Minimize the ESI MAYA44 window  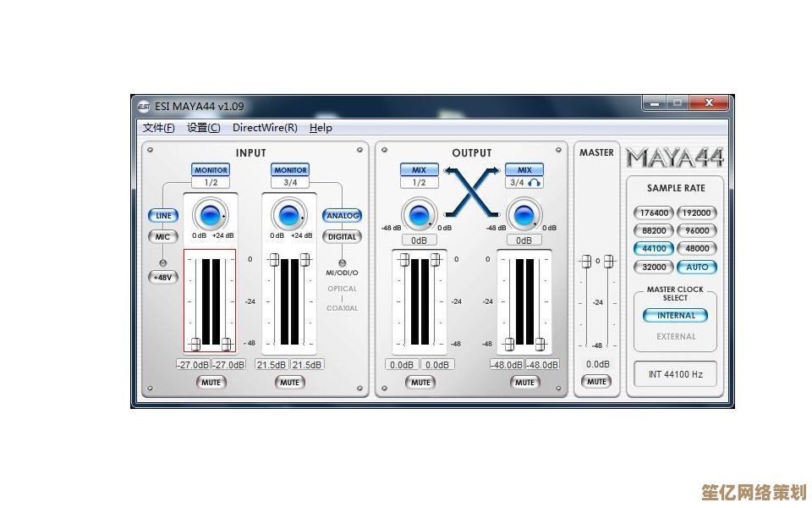[x=655, y=103]
